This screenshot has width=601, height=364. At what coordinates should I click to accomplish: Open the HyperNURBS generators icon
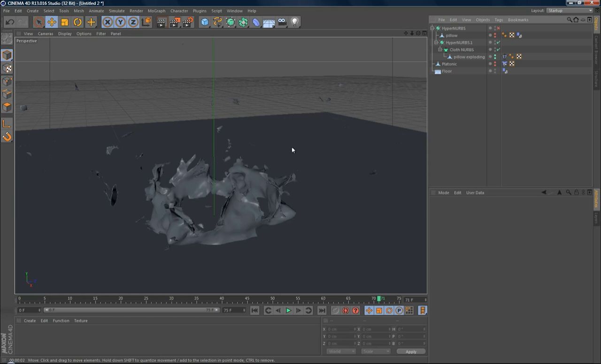[x=231, y=22]
